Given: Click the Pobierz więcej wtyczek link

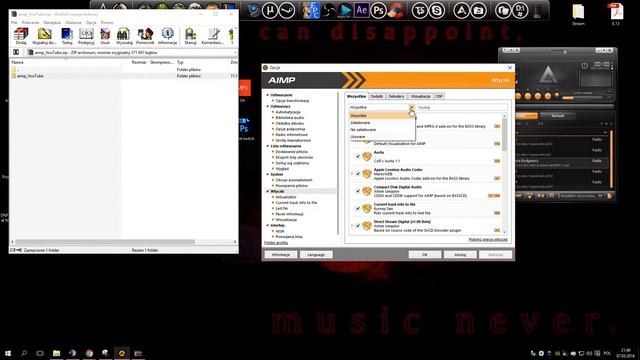Looking at the screenshot, I should click(488, 240).
